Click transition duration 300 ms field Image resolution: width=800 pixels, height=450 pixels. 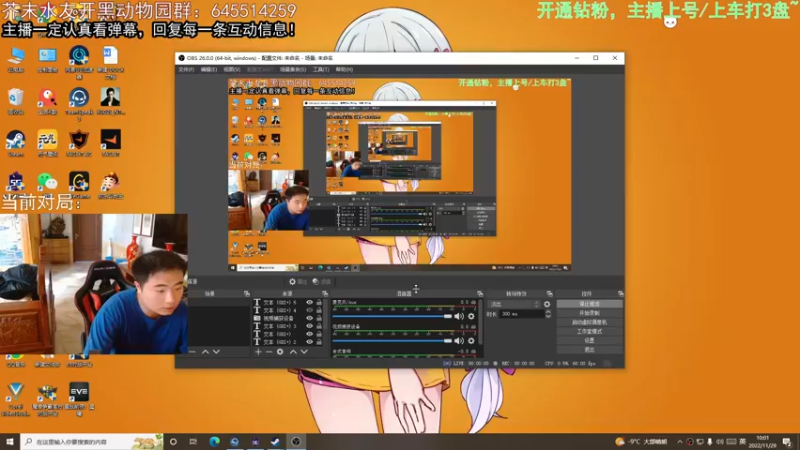[521, 314]
